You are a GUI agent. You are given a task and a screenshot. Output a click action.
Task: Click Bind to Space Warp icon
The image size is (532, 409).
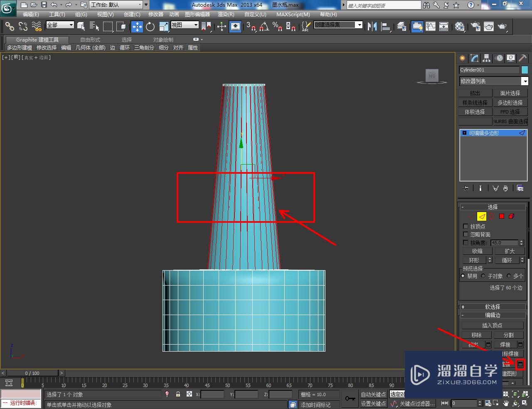coord(37,27)
